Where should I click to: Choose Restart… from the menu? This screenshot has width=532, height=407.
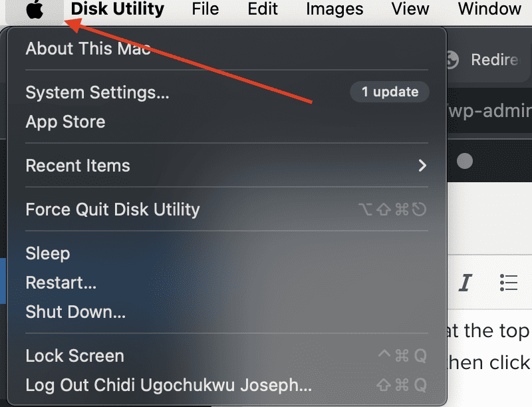[x=61, y=283]
